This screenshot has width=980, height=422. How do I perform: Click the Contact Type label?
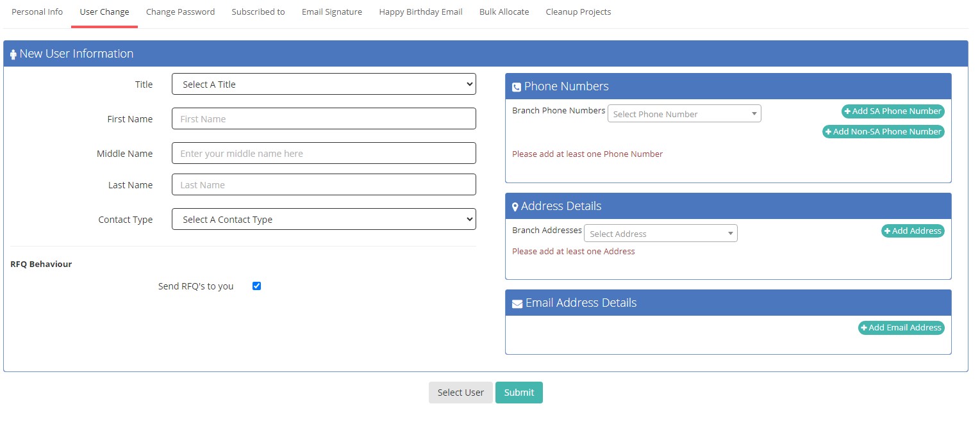click(125, 220)
